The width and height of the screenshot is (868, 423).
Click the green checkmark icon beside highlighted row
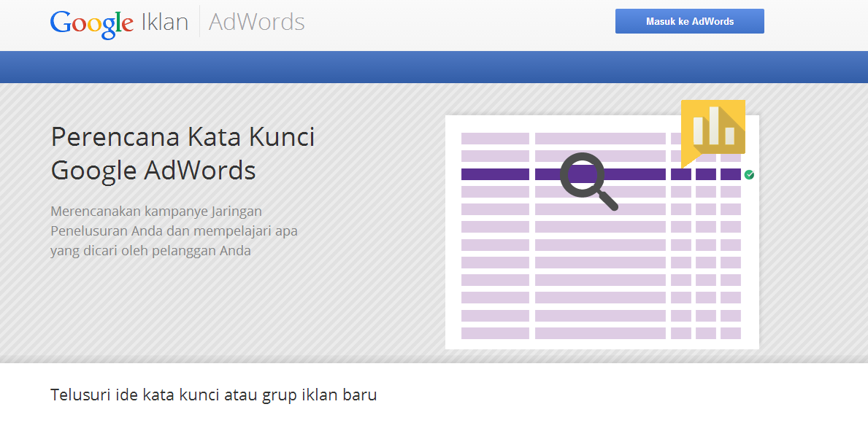pyautogui.click(x=749, y=175)
